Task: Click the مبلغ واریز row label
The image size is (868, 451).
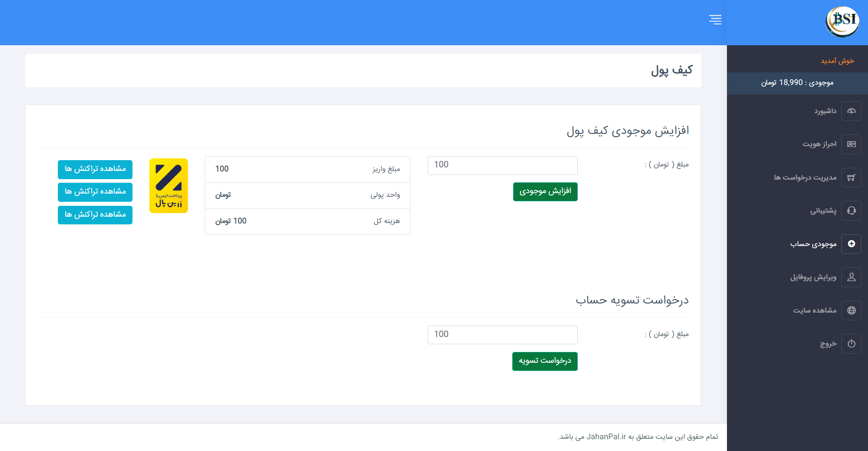Action: (386, 169)
